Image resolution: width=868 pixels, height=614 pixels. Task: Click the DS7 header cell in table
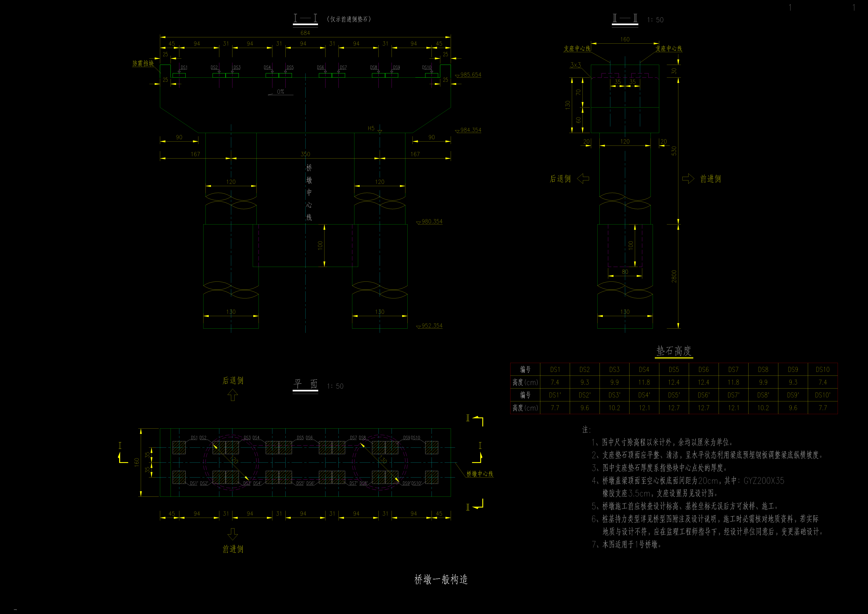click(x=733, y=369)
